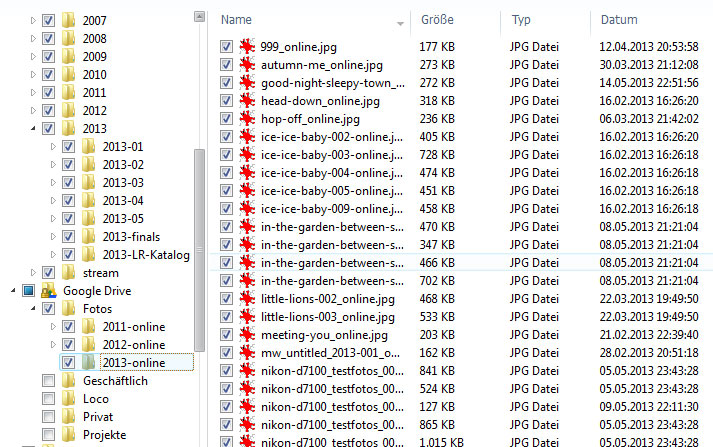Image resolution: width=713 pixels, height=447 pixels.
Task: Click the Google Drive folder icon
Action: click(47, 291)
